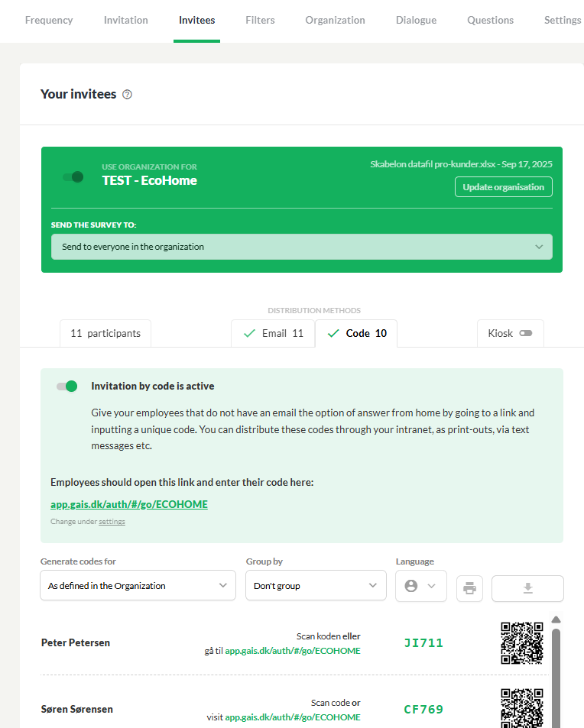Open the Organization tab
The width and height of the screenshot is (584, 728).
point(335,21)
